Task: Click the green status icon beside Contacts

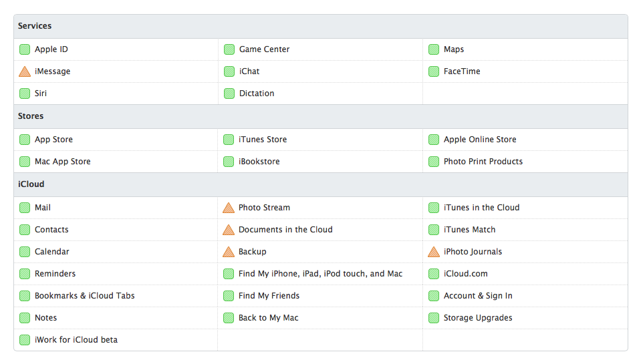Action: [x=25, y=230]
